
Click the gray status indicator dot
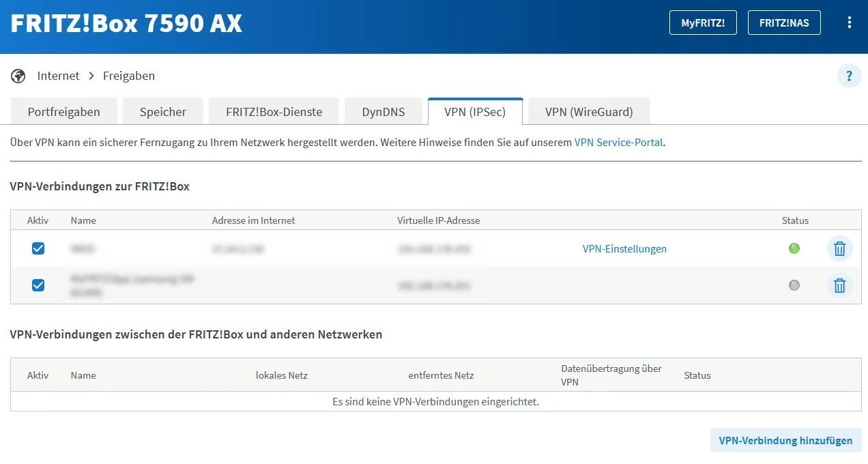pyautogui.click(x=794, y=285)
